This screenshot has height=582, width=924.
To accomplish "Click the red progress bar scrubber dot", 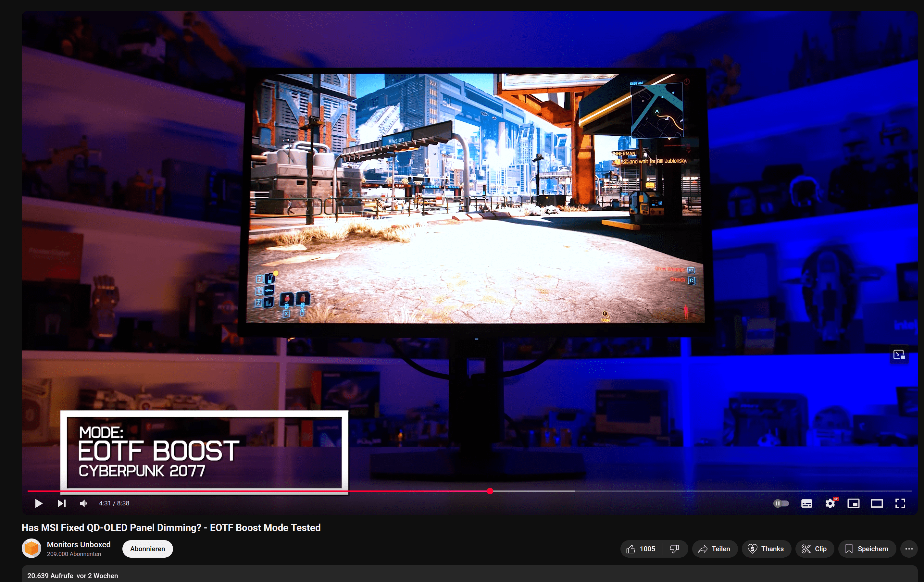I will click(x=490, y=491).
